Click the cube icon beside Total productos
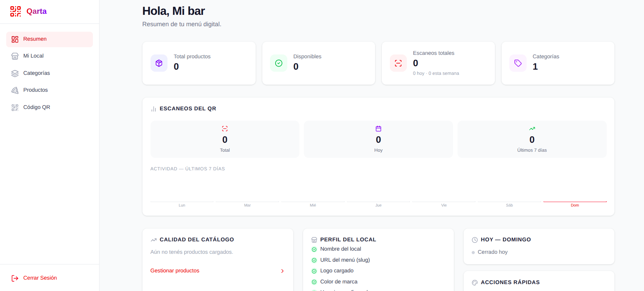This screenshot has width=644, height=291. [159, 63]
